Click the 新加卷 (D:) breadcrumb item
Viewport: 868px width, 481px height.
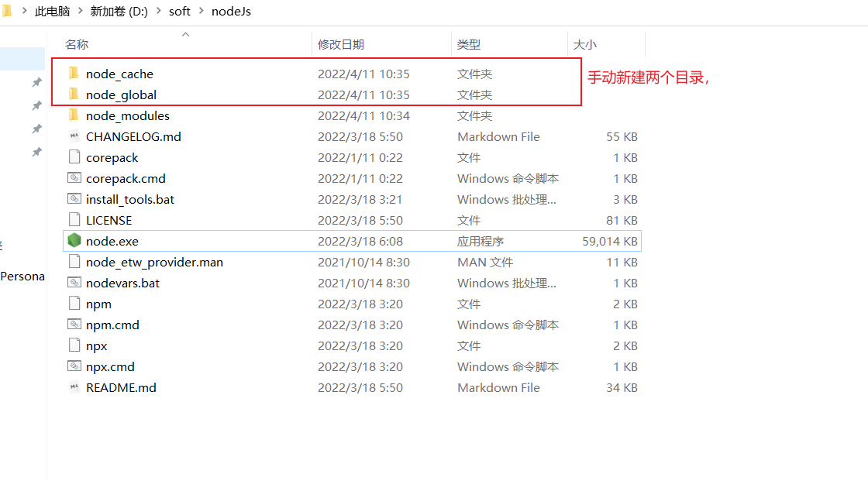coord(119,11)
